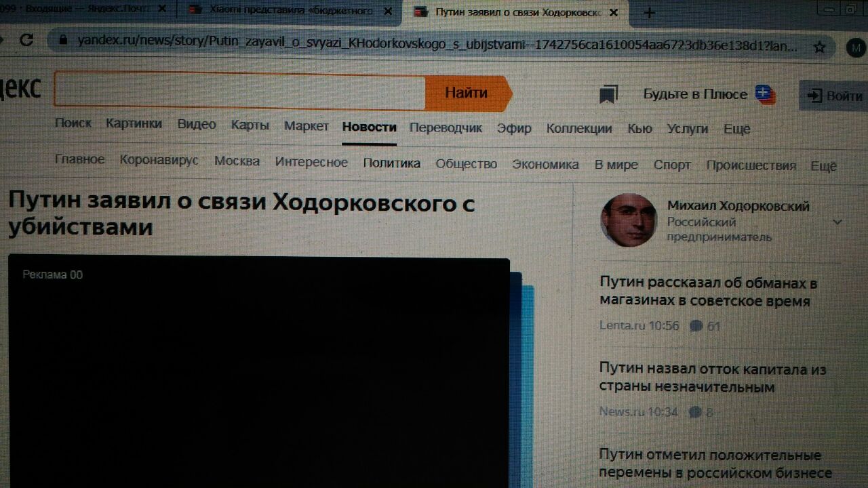Open the Михаил Ходорковский name link
868x488 pixels.
point(738,206)
